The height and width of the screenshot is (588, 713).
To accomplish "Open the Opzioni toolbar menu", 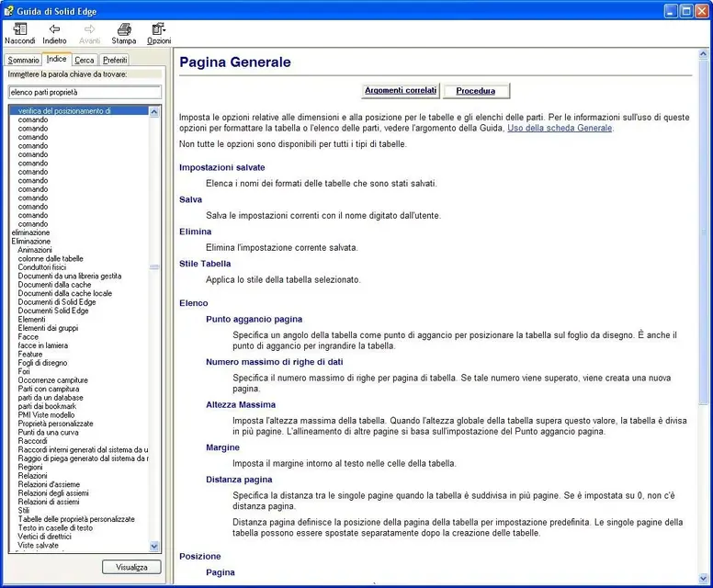I will [159, 34].
